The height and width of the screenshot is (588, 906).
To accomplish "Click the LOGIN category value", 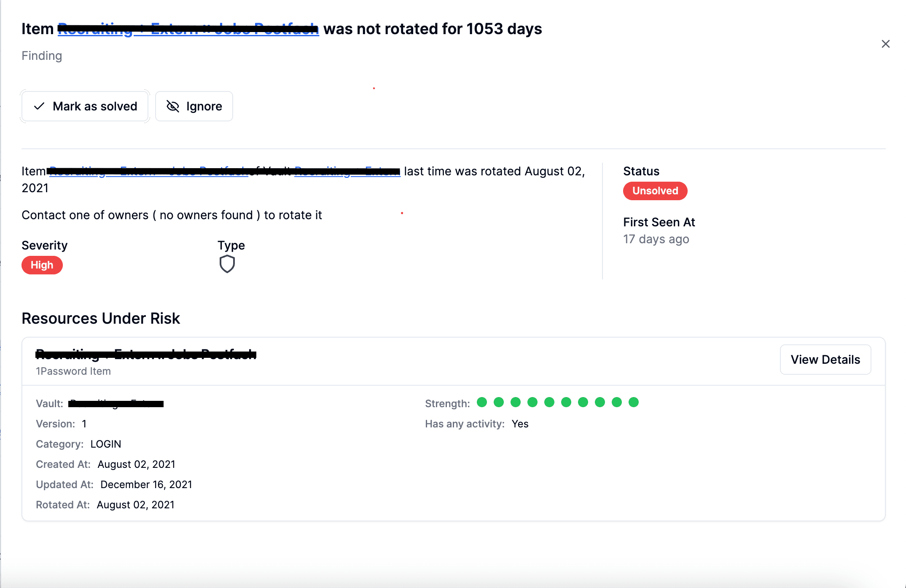I will 105,444.
